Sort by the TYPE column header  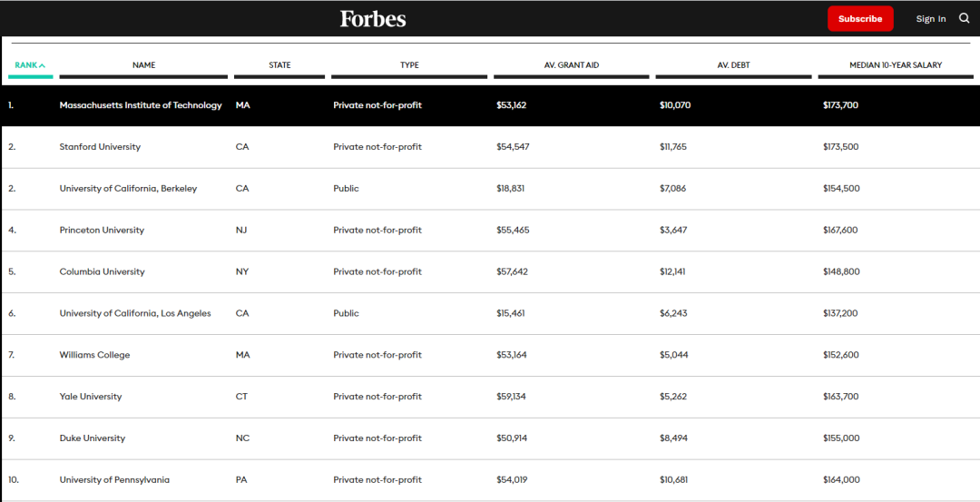409,65
